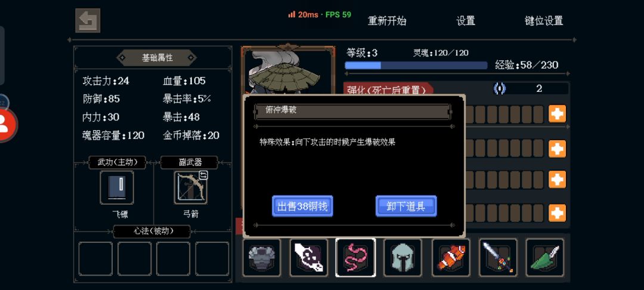Tap the back arrow icon
Viewport: 644px width, 290px height.
(x=88, y=20)
